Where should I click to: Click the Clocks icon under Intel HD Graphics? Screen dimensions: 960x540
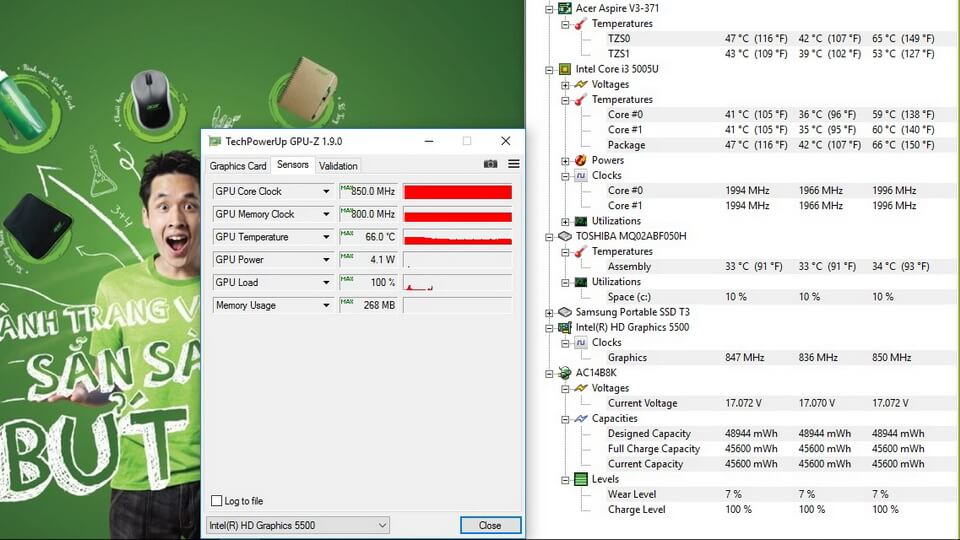pyautogui.click(x=580, y=343)
